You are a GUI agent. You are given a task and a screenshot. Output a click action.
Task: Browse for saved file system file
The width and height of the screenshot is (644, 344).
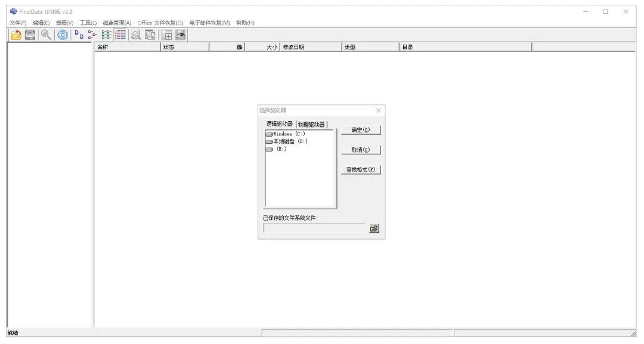(x=374, y=228)
